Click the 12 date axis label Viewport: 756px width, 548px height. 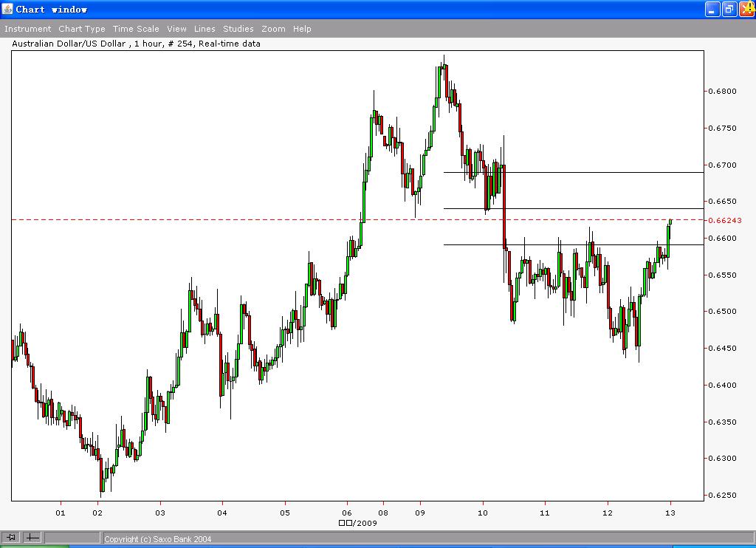click(608, 513)
